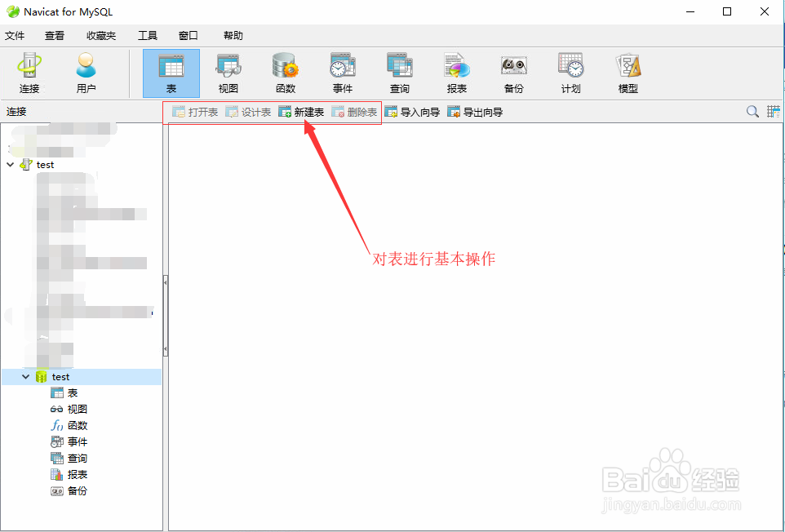Select 备份 under test database

(69, 491)
